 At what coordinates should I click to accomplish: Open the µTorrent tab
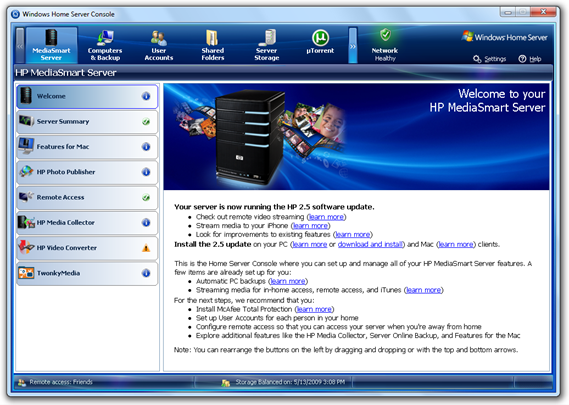[x=320, y=42]
